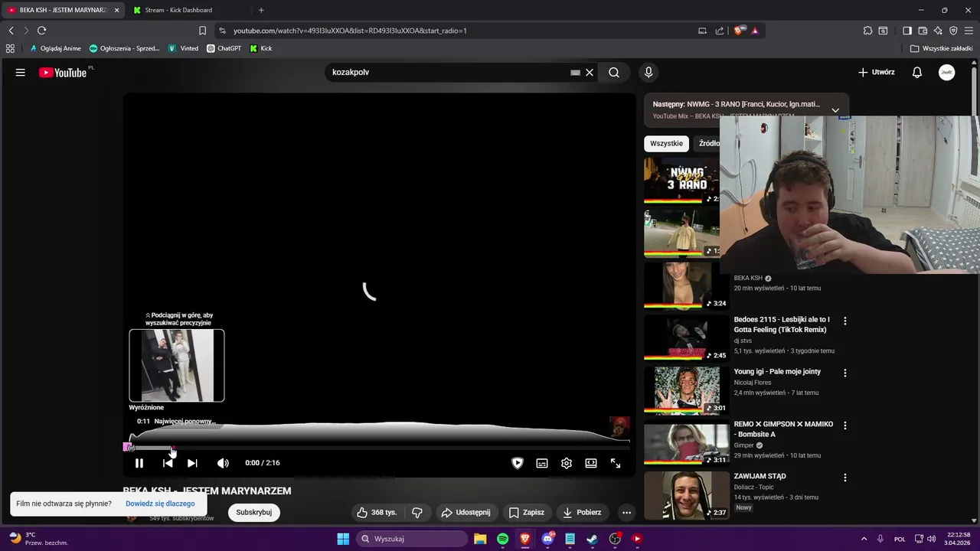
Task: Select the Wszystkie filter chip
Action: [x=666, y=143]
